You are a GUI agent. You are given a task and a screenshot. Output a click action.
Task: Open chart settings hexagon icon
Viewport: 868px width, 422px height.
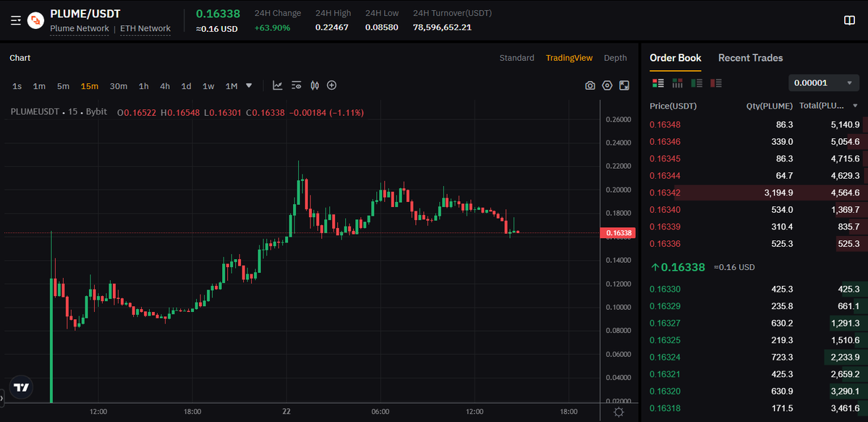(607, 85)
